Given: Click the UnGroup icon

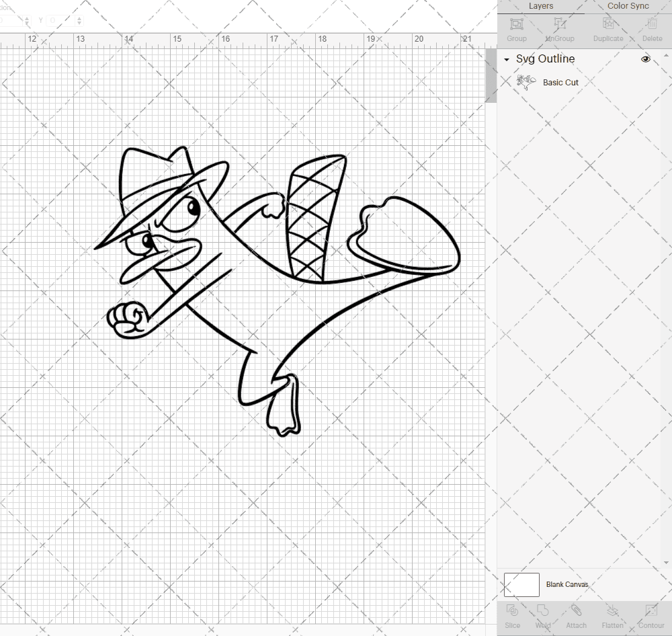Looking at the screenshot, I should pyautogui.click(x=559, y=28).
